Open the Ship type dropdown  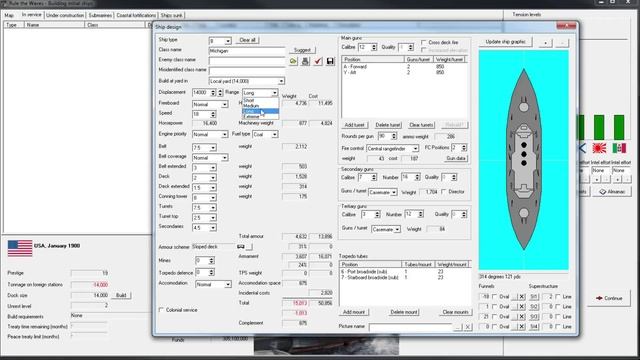click(228, 41)
